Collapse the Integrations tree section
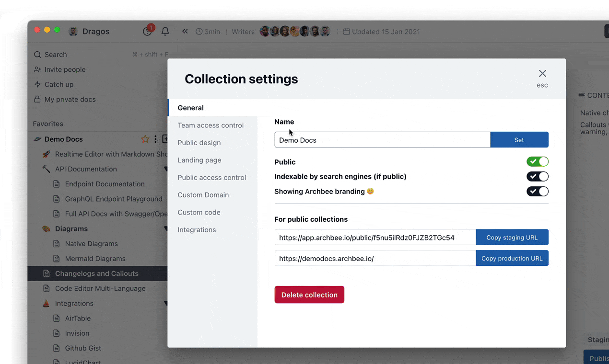The width and height of the screenshot is (609, 364). [166, 304]
